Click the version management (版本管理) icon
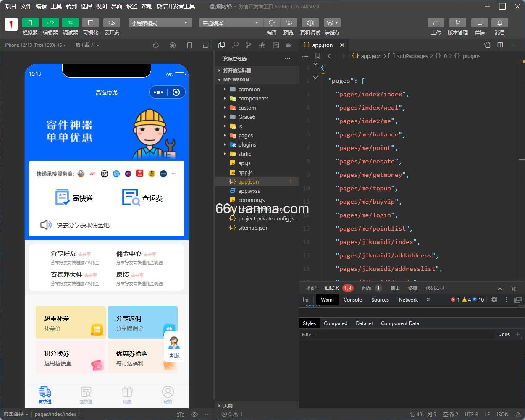The image size is (525, 420). point(457,23)
